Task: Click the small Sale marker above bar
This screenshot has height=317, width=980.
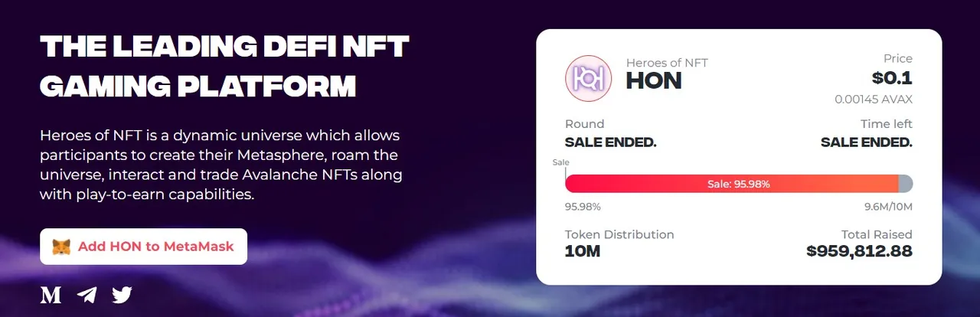Action: 561,162
